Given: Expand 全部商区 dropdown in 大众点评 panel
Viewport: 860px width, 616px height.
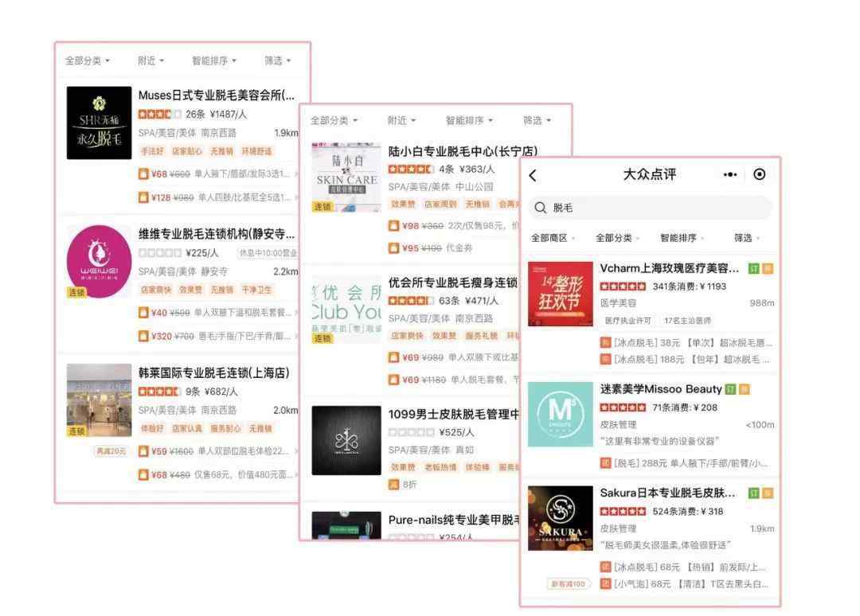Looking at the screenshot, I should click(553, 238).
